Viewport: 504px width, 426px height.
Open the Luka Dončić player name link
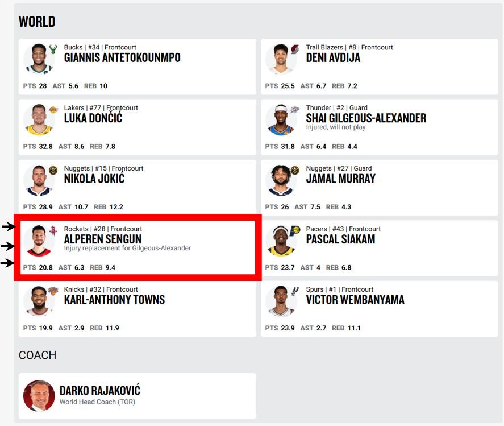coord(93,118)
